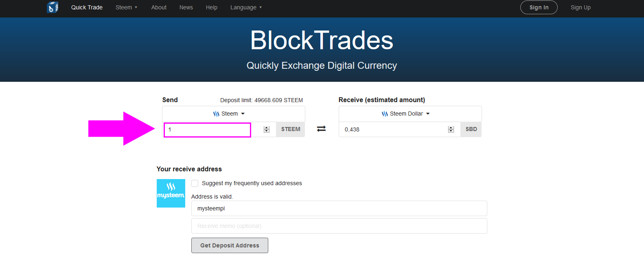Click the SBD unit label
This screenshot has width=644, height=269.
471,129
